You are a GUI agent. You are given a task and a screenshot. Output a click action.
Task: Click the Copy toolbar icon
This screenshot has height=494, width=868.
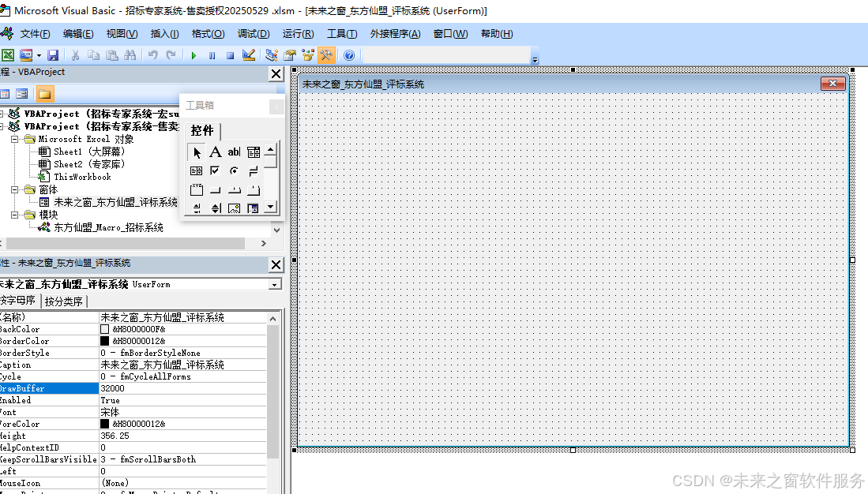(x=93, y=54)
